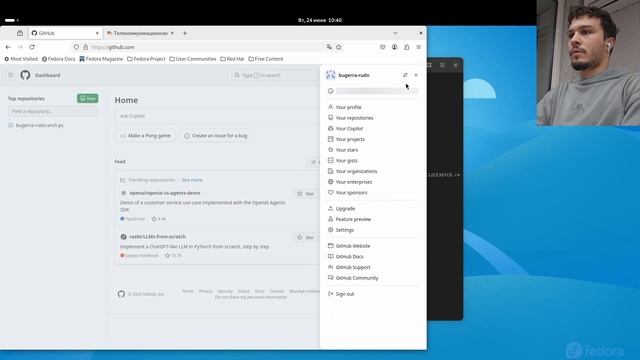
Task: Click the GitHub Octocat logo
Action: tap(25, 75)
